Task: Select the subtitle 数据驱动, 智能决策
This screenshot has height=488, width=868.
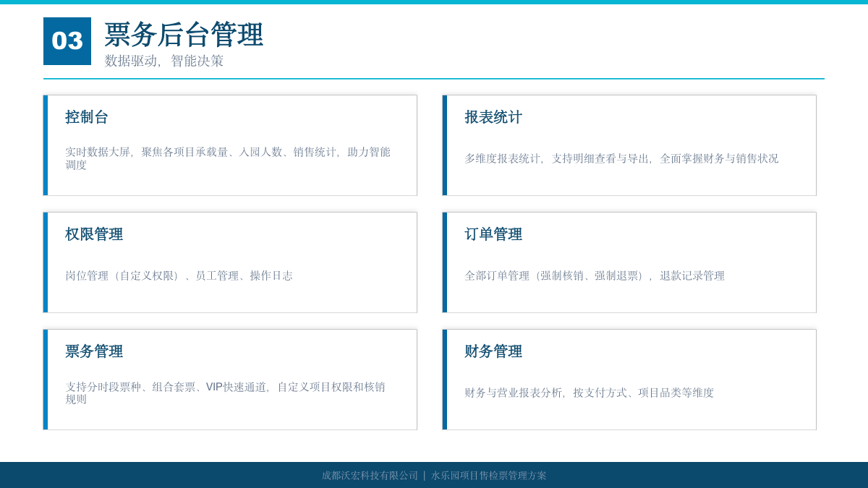Action: pos(164,61)
